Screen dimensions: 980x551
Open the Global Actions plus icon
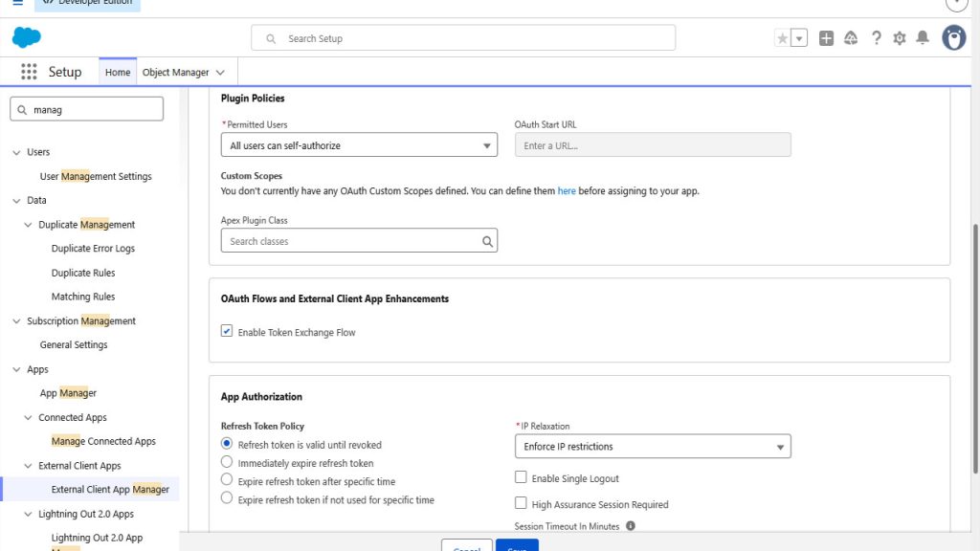click(x=826, y=38)
